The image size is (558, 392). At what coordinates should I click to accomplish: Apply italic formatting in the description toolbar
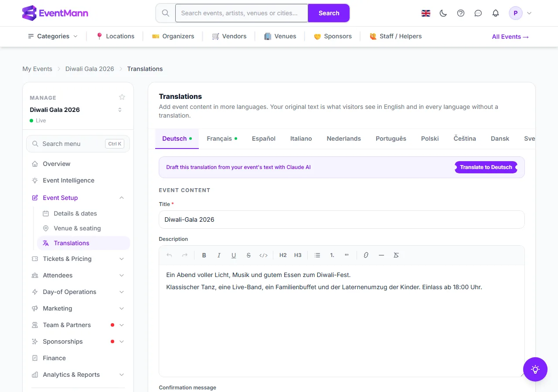click(219, 255)
